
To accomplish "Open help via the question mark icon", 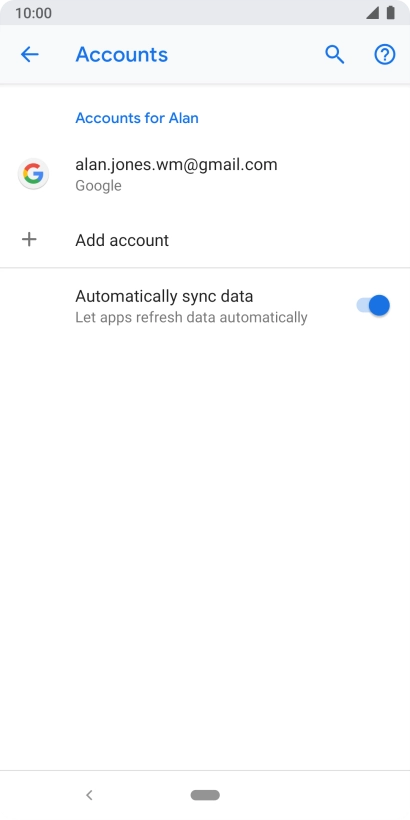I will (385, 54).
